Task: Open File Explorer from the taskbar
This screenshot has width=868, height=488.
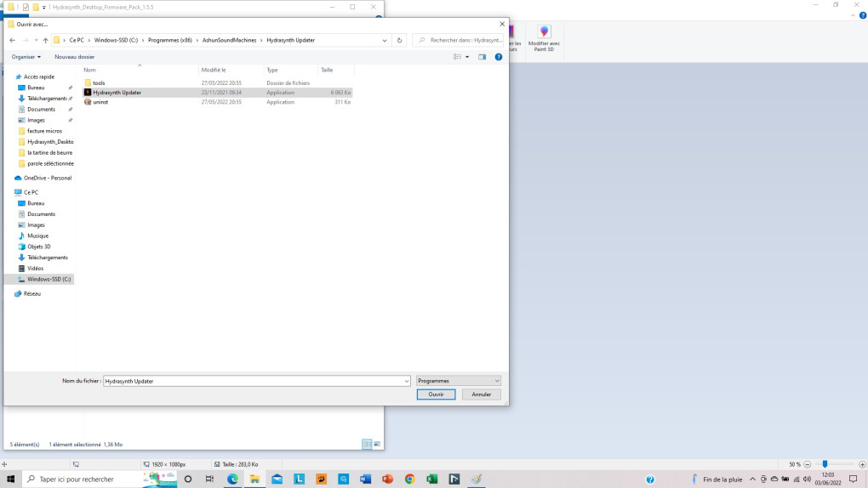Action: (254, 479)
